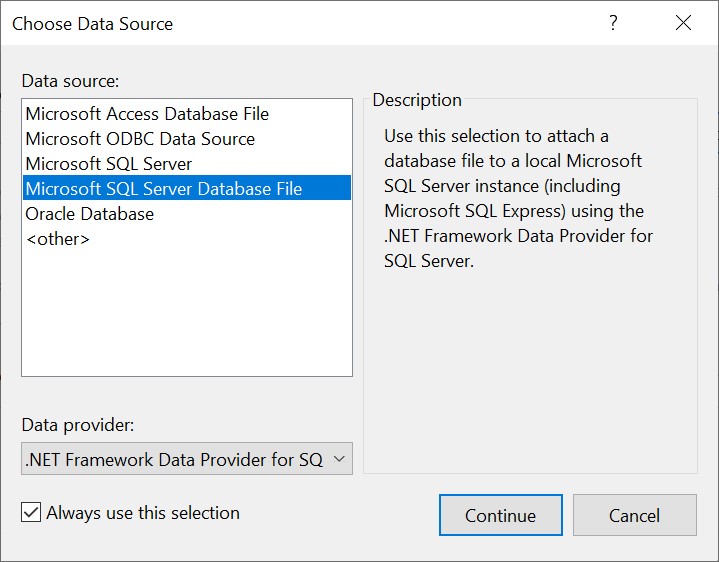This screenshot has height=562, width=719.
Task: Expand the Data provider dropdown chevron arrow
Action: pyautogui.click(x=338, y=459)
